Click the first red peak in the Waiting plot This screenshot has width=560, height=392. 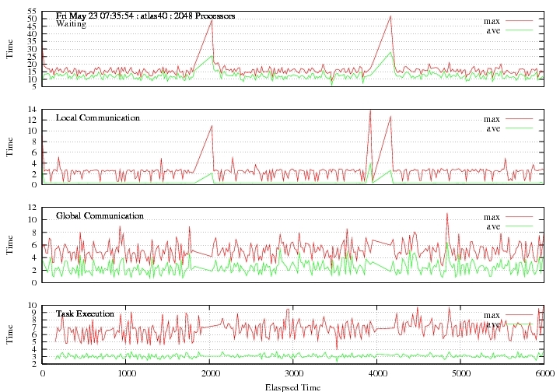tap(212, 19)
